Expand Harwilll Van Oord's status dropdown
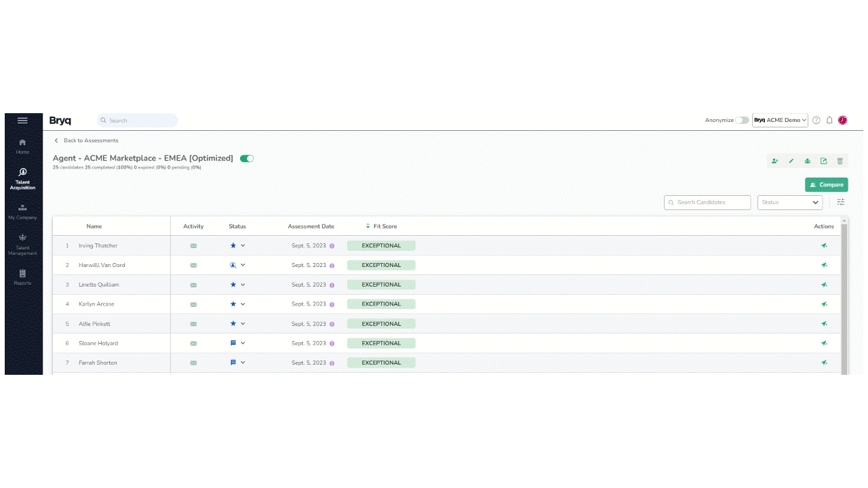The image size is (868, 488). pyautogui.click(x=243, y=265)
